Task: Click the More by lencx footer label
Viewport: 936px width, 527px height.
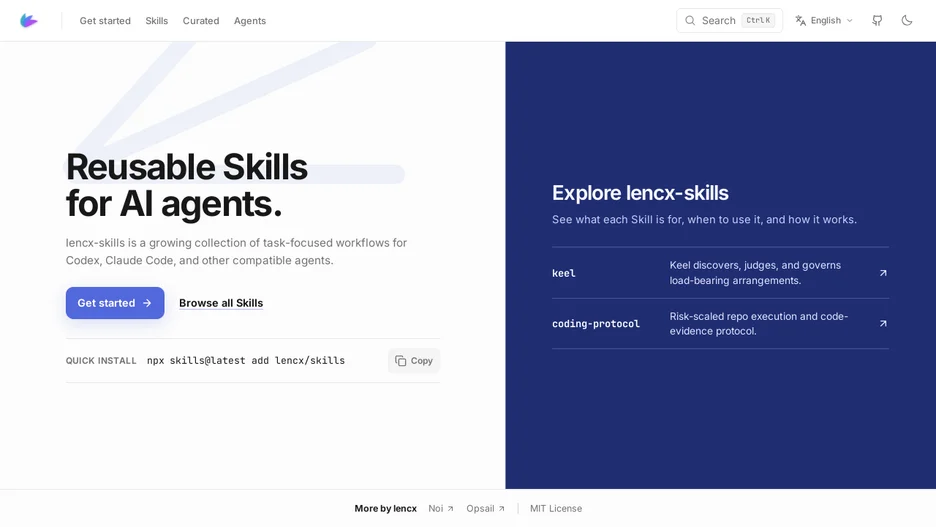Action: pos(386,508)
